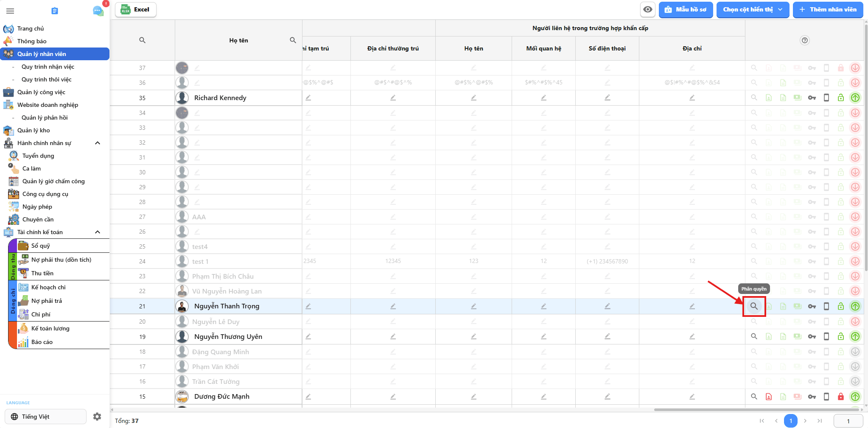Click the phone cell (+1) 234567890
Screen dimensions: 868x428
point(608,261)
